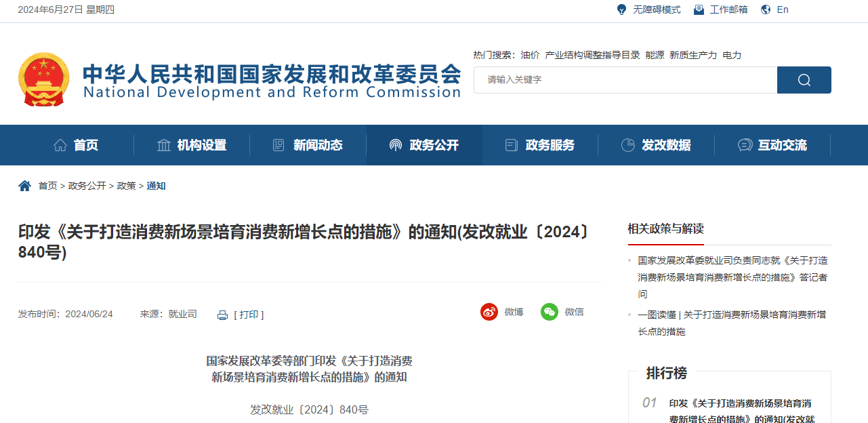
Task: Click the 无障碍模式 link
Action: [x=657, y=9]
